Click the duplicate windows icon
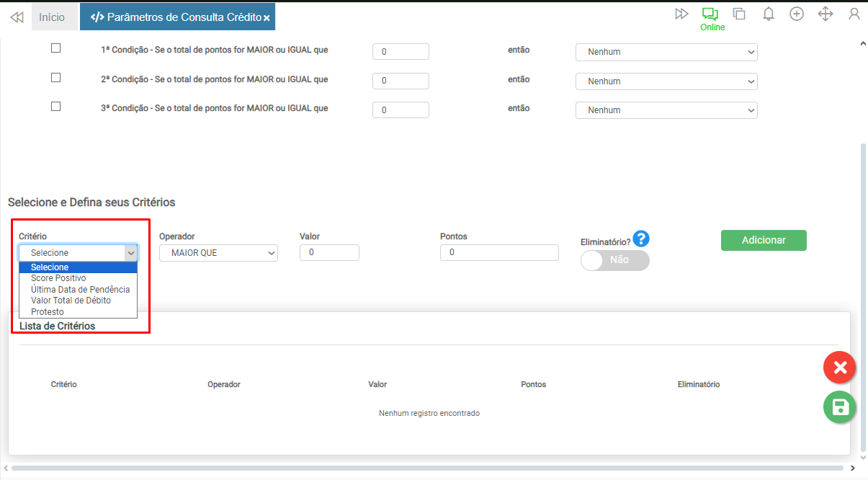 [x=739, y=14]
